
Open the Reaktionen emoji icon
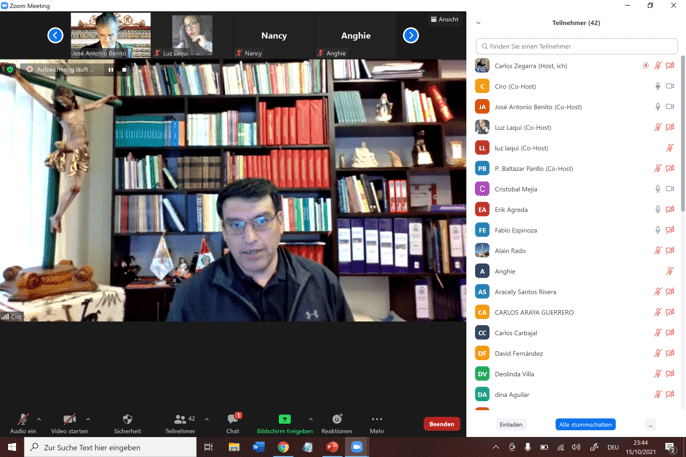tap(337, 421)
